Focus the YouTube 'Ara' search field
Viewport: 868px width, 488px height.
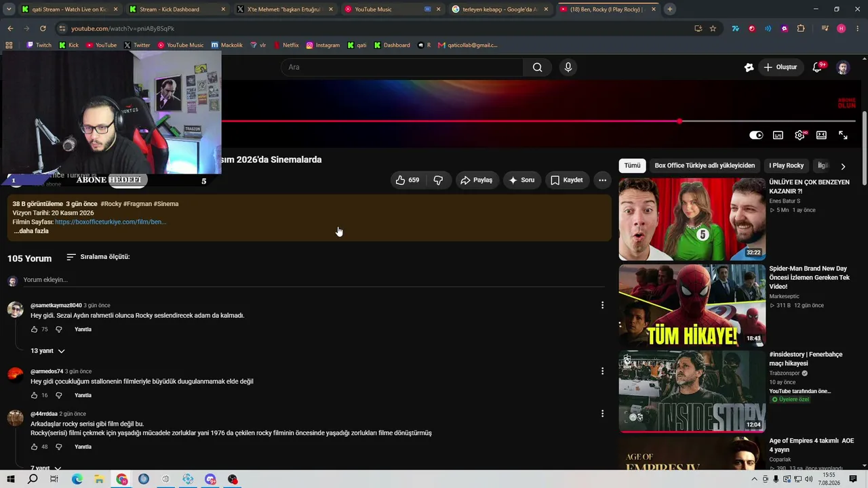tap(402, 67)
